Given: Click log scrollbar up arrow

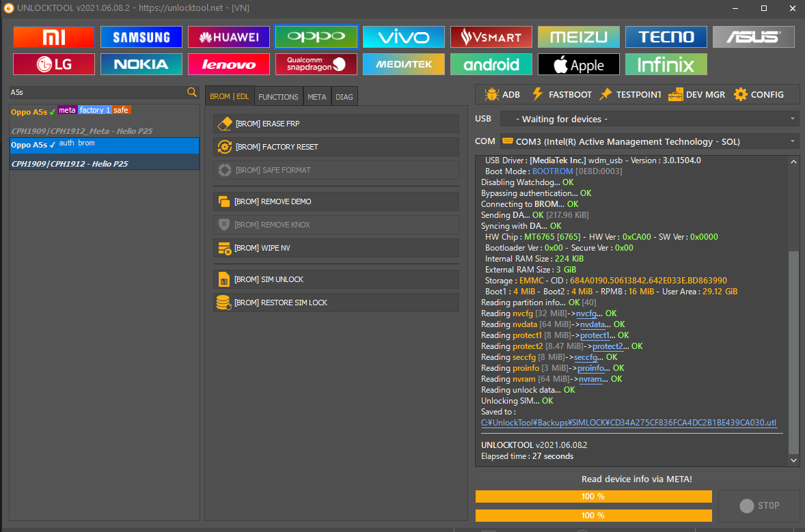Looking at the screenshot, I should [793, 162].
